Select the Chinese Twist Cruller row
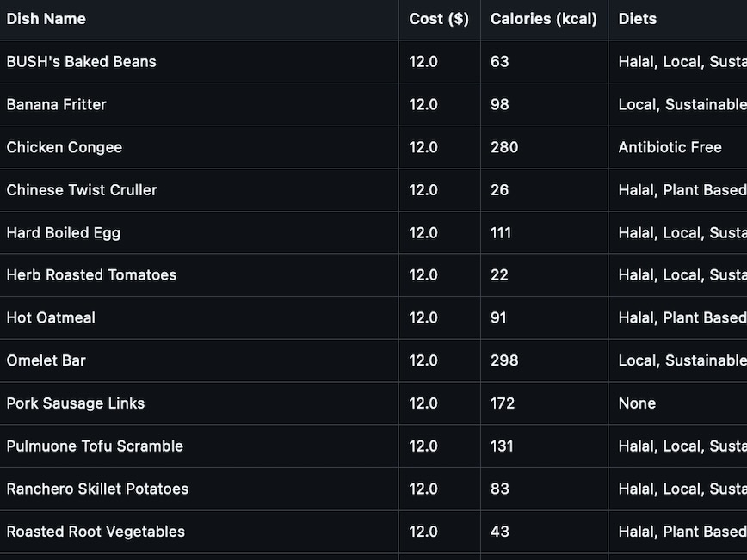This screenshot has width=747, height=560. (x=82, y=190)
